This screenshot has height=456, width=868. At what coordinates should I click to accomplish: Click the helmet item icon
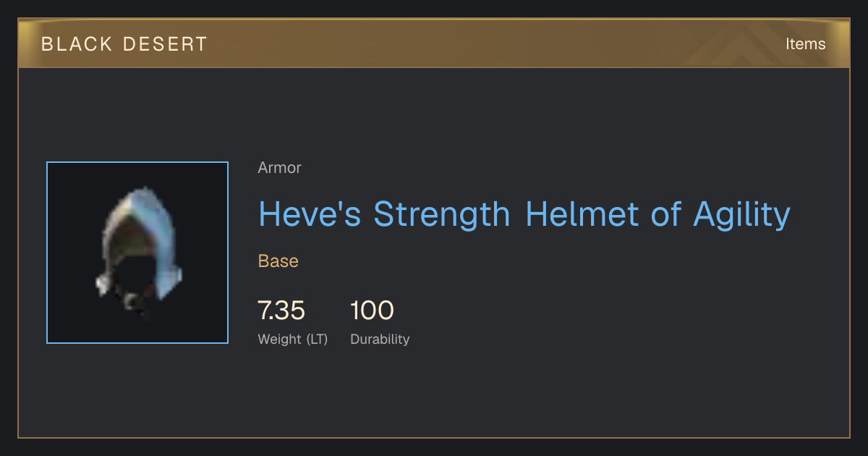(137, 253)
